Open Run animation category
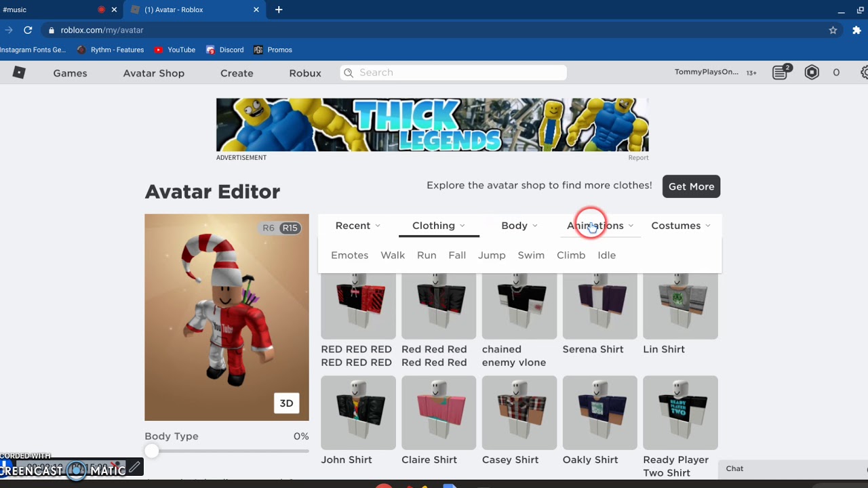868x488 pixels. pos(427,255)
